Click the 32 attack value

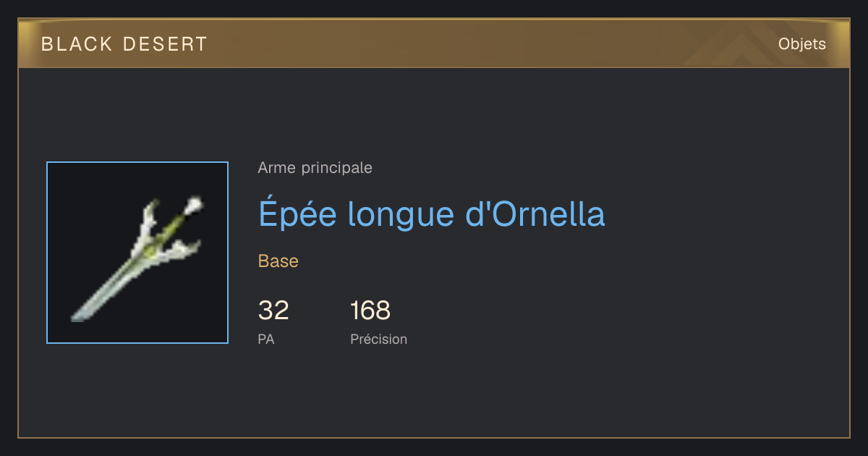(x=273, y=311)
